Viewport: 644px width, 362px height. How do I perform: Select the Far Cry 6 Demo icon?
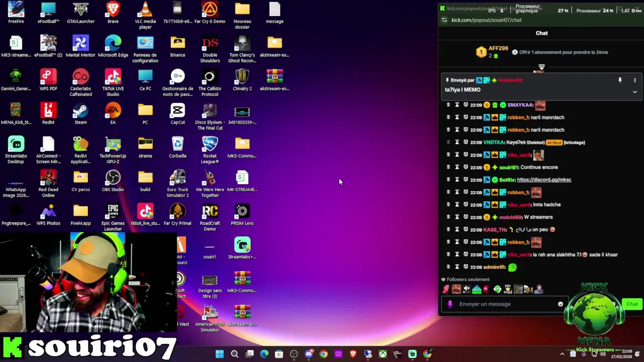[x=210, y=13]
